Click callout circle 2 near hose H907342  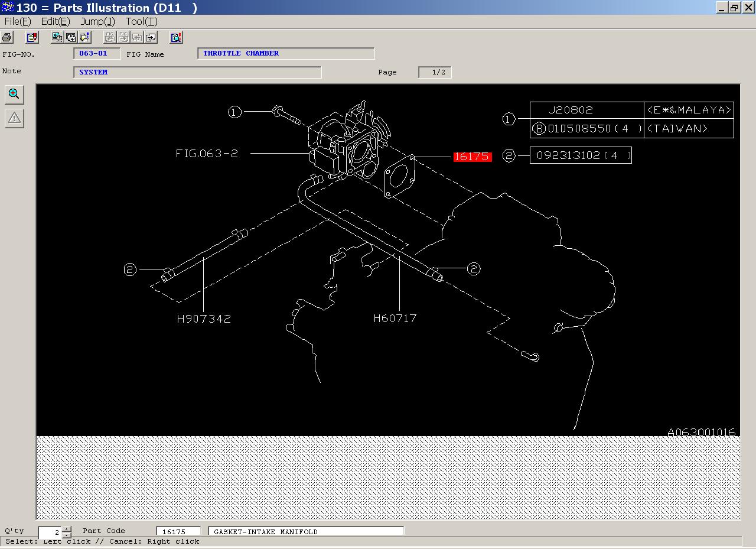tap(130, 269)
